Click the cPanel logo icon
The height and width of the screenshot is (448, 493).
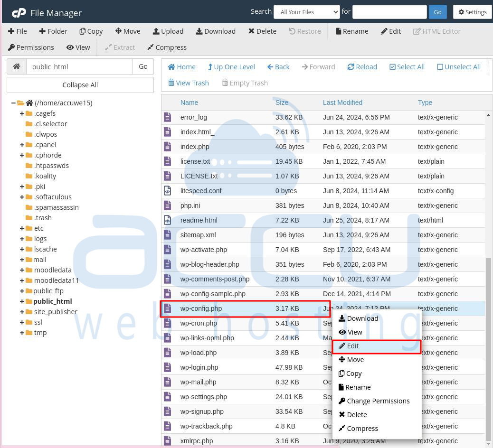(x=19, y=13)
